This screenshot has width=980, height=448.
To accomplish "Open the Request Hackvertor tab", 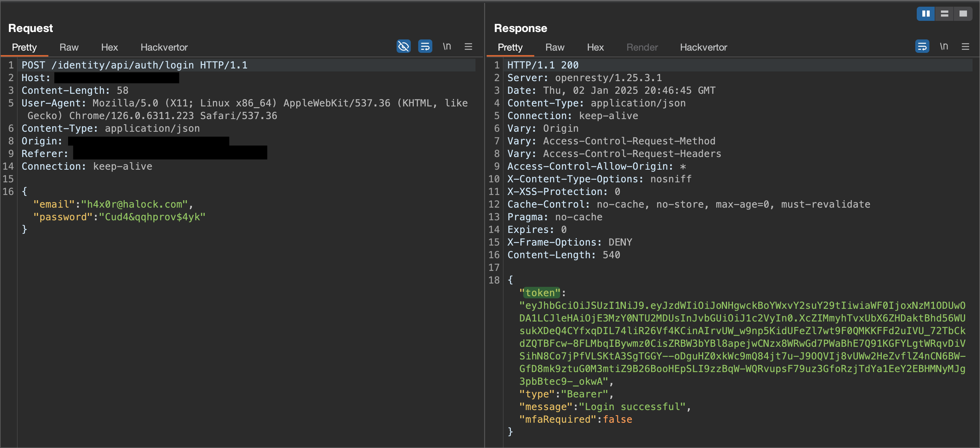I will (164, 47).
